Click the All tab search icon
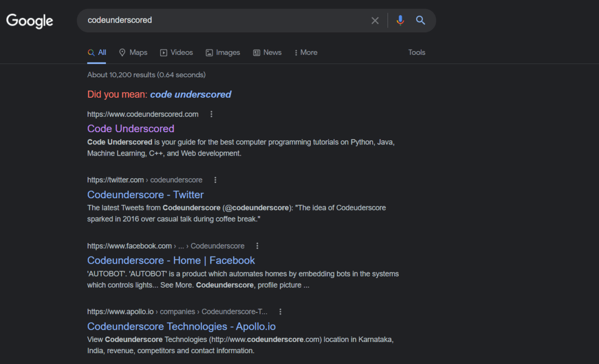This screenshot has width=599, height=364. [91, 53]
